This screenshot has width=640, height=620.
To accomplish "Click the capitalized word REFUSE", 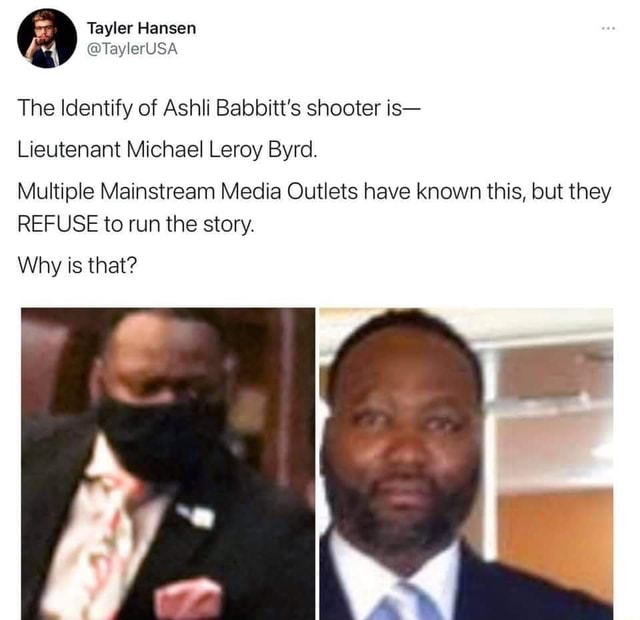I will (x=58, y=224).
